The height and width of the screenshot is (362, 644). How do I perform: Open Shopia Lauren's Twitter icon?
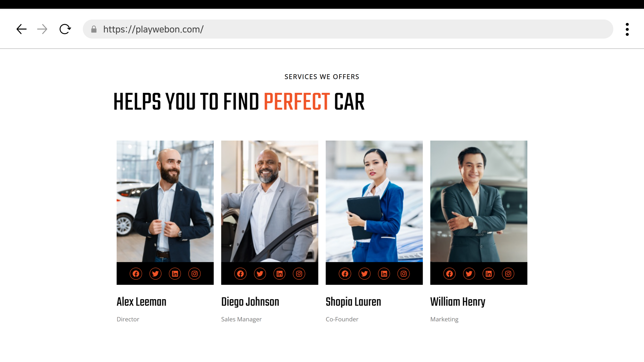(365, 274)
